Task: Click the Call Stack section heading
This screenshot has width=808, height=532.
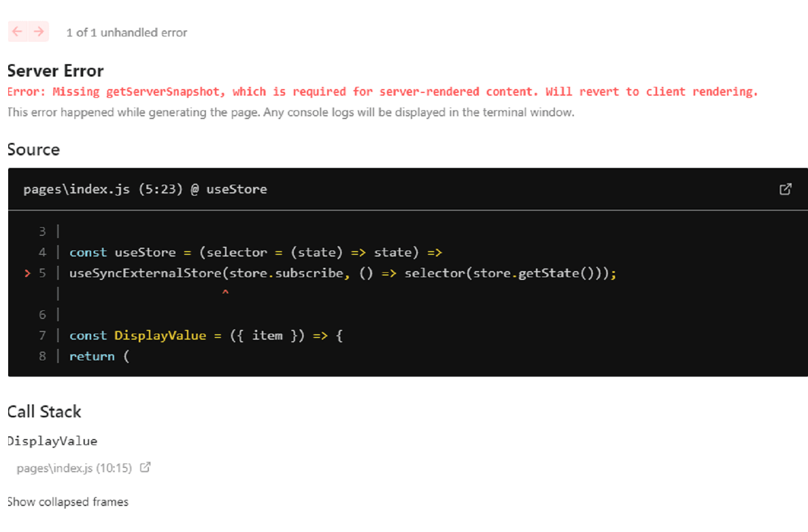Action: (x=45, y=411)
